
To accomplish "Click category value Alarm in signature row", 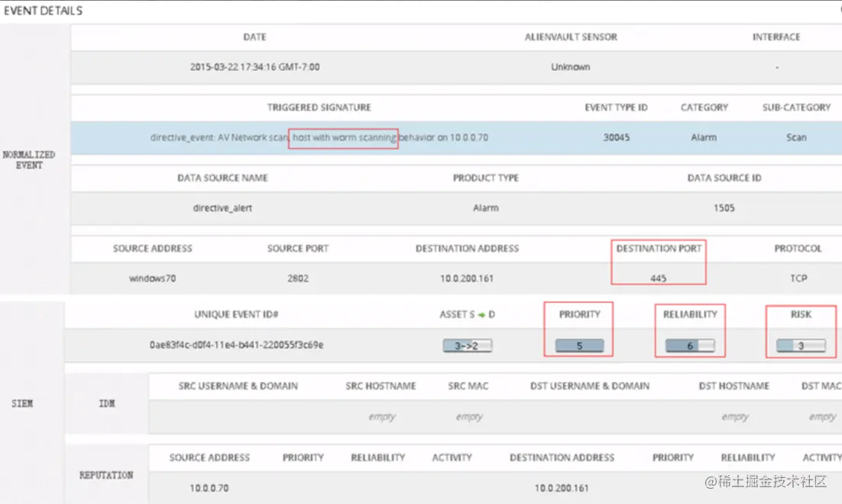I will (x=704, y=137).
